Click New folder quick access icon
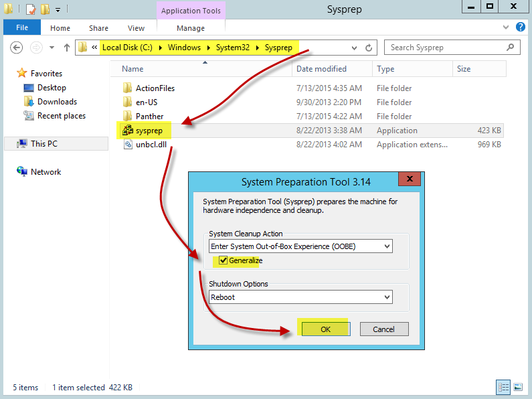The width and height of the screenshot is (532, 399). tap(45, 9)
